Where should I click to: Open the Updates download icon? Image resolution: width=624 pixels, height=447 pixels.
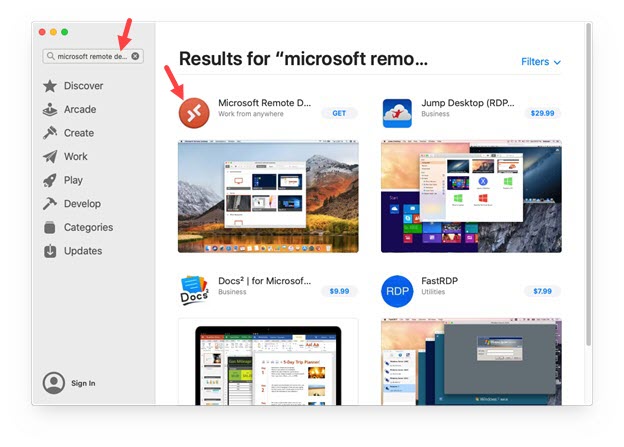point(50,251)
